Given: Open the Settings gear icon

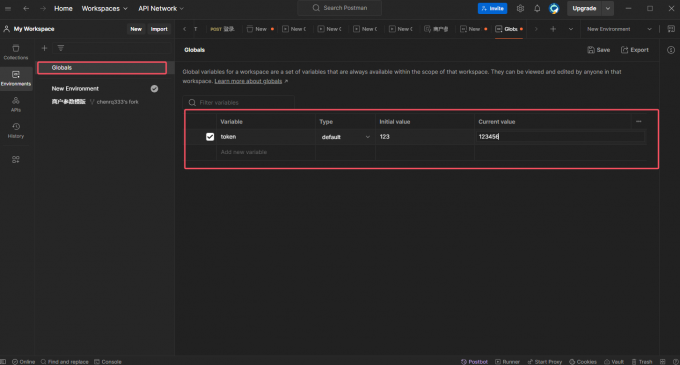Looking at the screenshot, I should pyautogui.click(x=520, y=9).
